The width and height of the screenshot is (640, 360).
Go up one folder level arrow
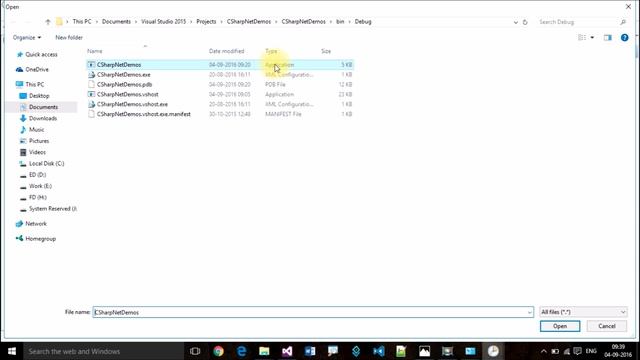48,22
